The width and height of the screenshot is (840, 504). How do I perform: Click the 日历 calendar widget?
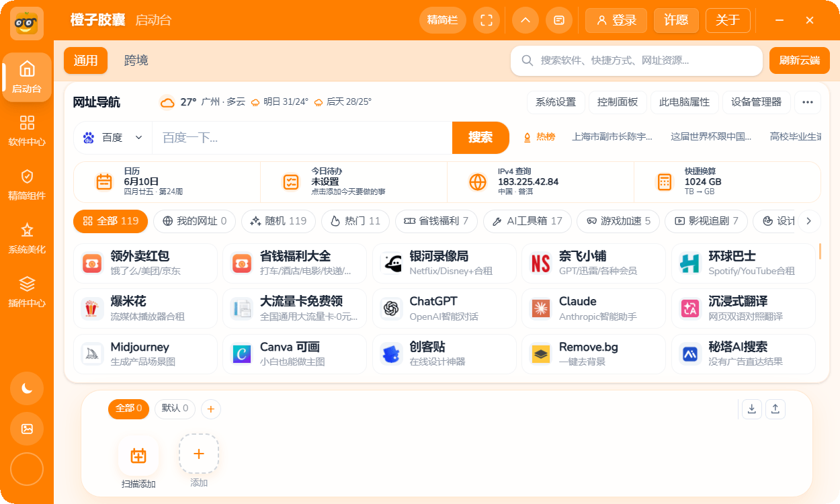click(167, 182)
